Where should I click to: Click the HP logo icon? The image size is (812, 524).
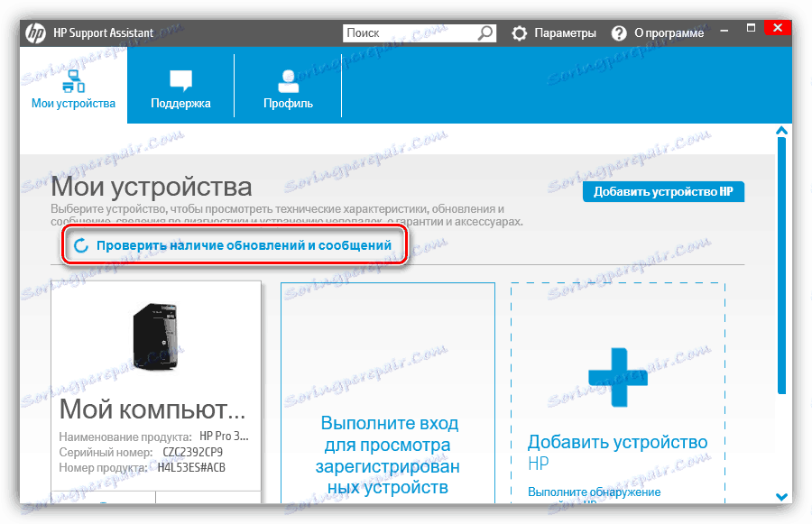(x=36, y=32)
